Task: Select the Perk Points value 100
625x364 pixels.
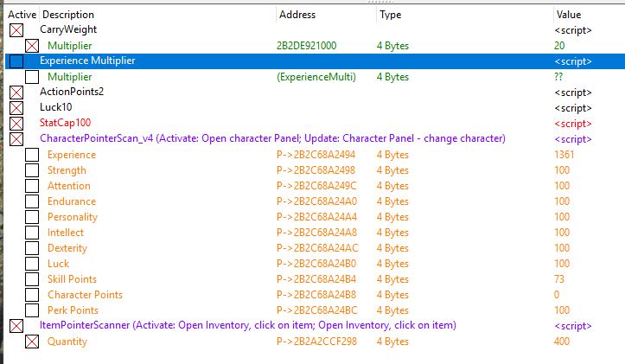Action: [562, 310]
